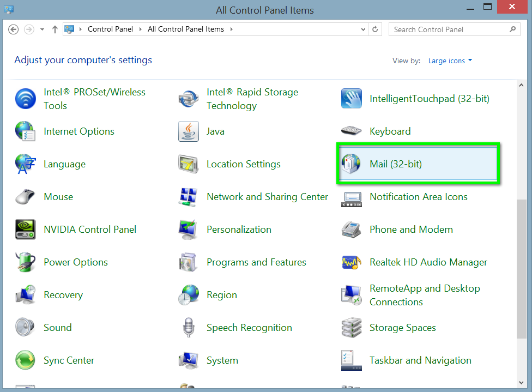Image resolution: width=532 pixels, height=392 pixels.
Task: Click the All Control Panel Items breadcrumb
Action: pyautogui.click(x=186, y=29)
